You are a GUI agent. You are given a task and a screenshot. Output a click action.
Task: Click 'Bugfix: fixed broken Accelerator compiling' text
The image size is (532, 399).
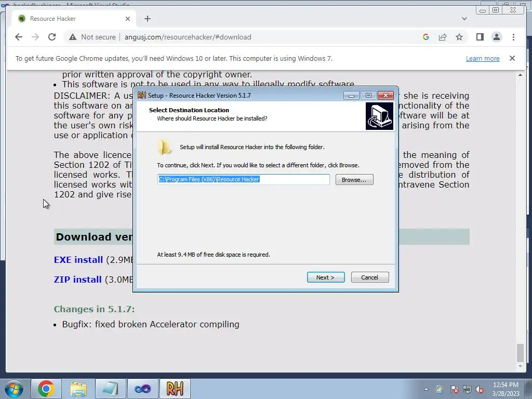click(x=151, y=324)
